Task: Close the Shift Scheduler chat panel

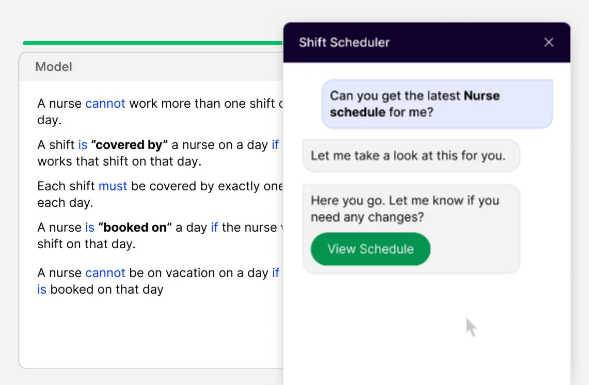Action: pos(548,42)
